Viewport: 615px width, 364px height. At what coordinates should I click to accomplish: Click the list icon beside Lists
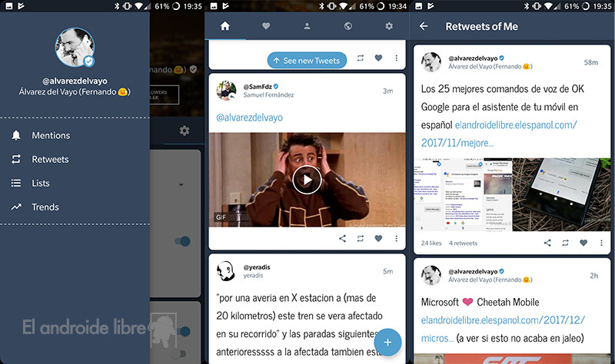click(16, 183)
